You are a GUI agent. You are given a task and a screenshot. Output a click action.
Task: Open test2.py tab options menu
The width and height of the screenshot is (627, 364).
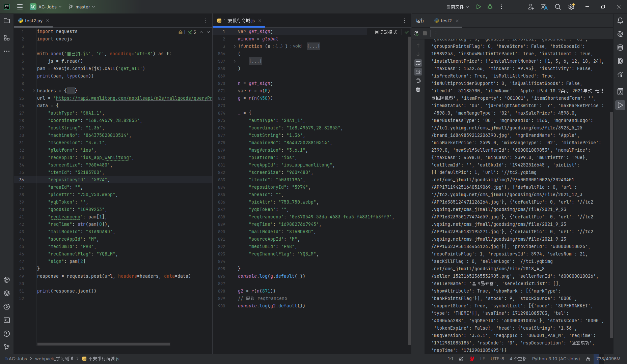click(x=206, y=21)
